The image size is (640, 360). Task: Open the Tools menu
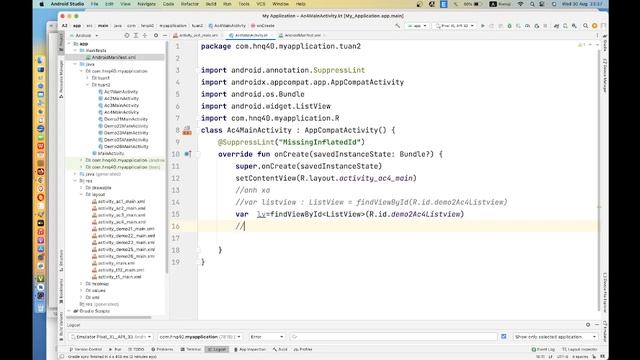(244, 4)
